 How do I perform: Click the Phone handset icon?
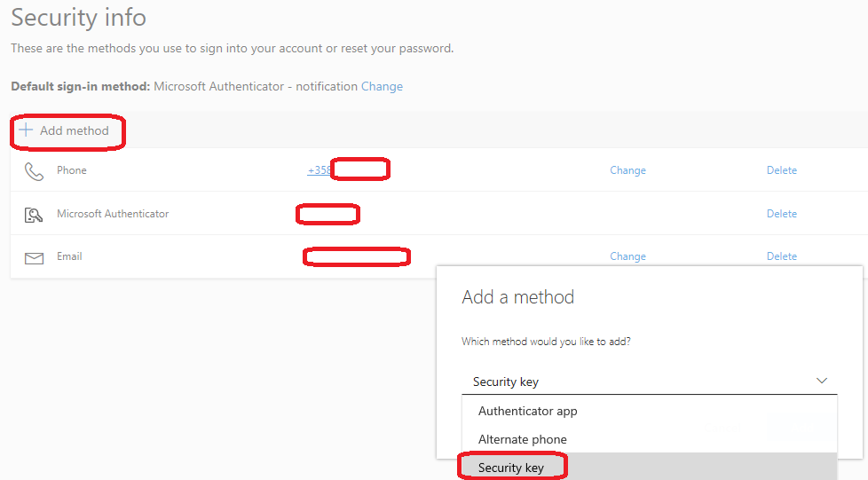(x=34, y=171)
